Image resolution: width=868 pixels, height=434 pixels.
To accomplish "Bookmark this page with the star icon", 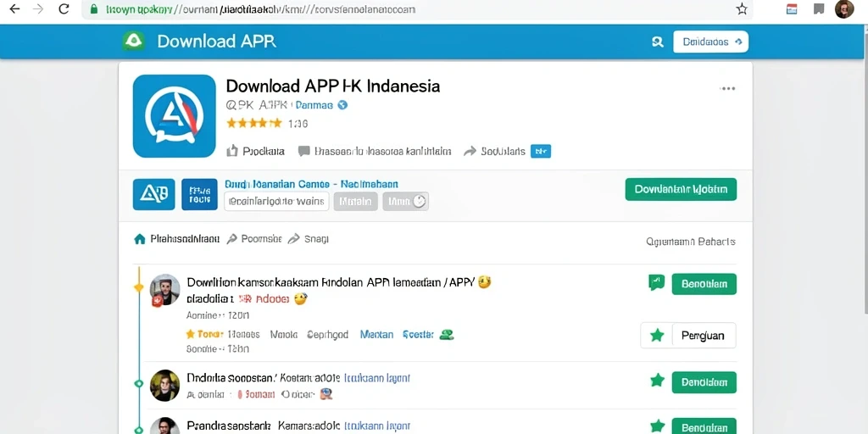I will (x=742, y=8).
